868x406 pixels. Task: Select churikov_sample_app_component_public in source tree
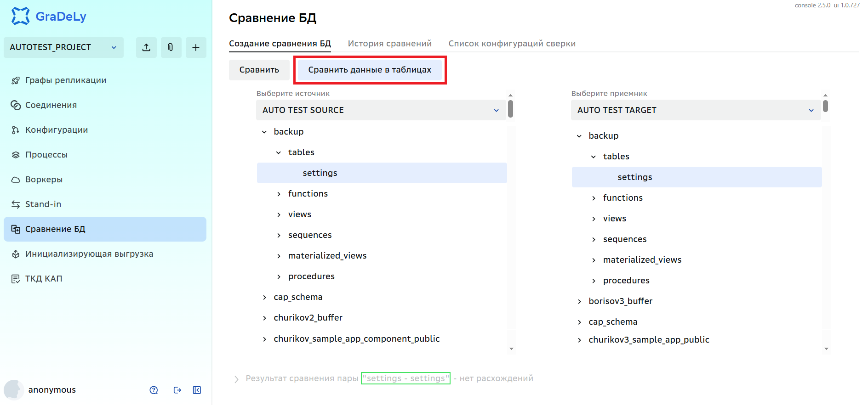coord(356,339)
